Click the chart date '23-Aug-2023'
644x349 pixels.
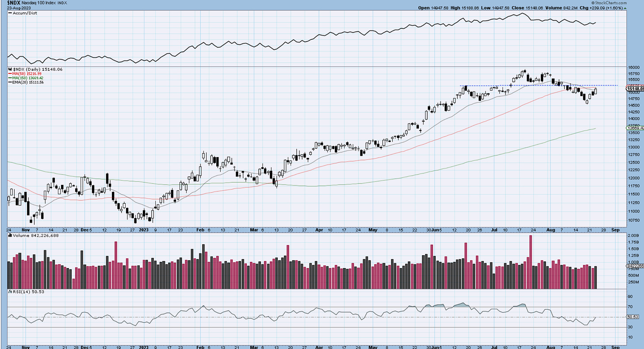pyautogui.click(x=20, y=8)
